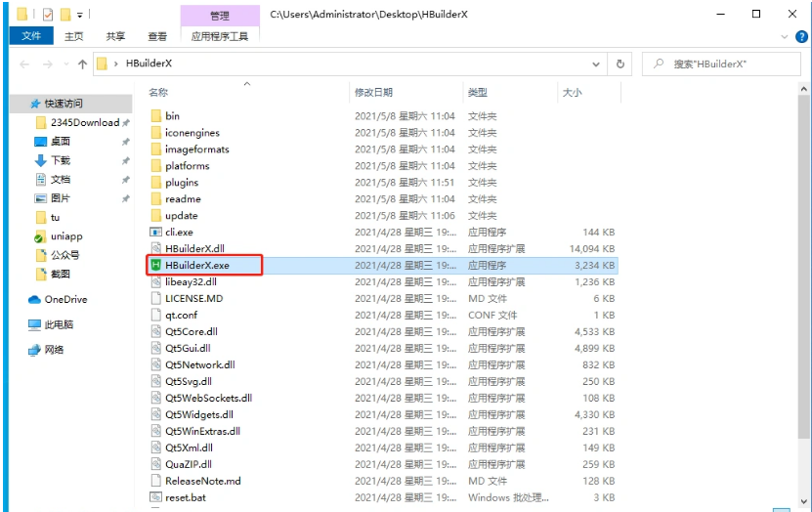The height and width of the screenshot is (512, 812).
Task: Click the file list scroll up arrow
Action: [804, 89]
